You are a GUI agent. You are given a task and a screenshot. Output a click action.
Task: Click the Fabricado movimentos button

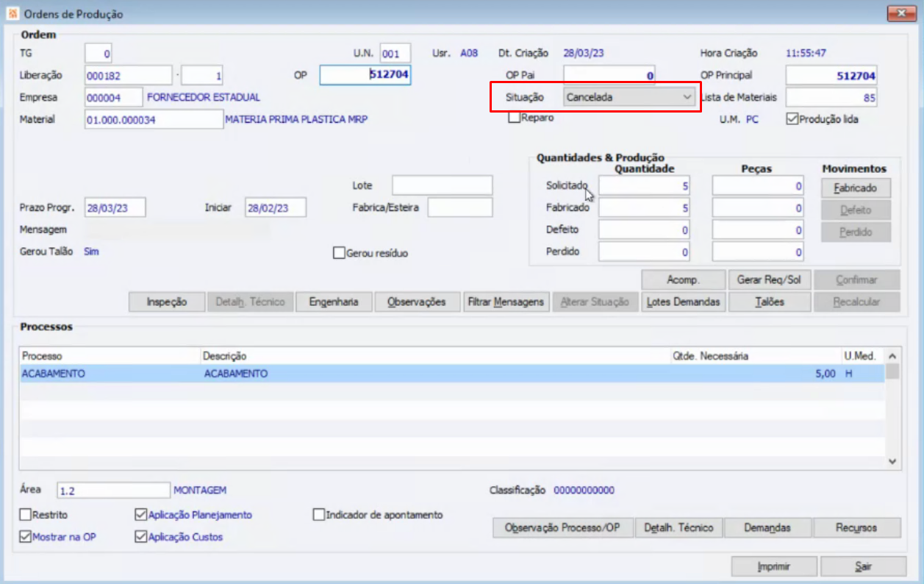(856, 188)
